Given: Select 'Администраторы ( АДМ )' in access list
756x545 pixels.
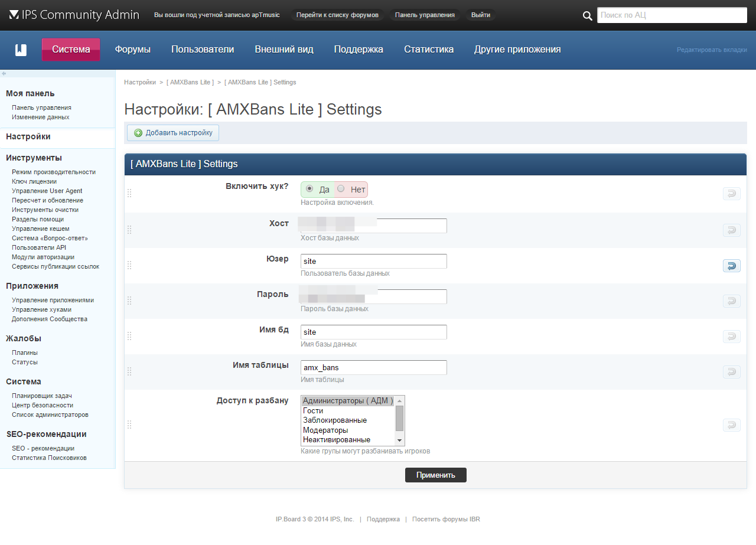Looking at the screenshot, I should click(x=348, y=401).
